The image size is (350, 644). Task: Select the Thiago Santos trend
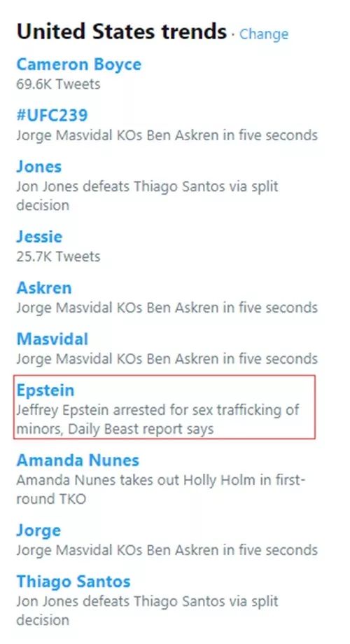pos(73,582)
